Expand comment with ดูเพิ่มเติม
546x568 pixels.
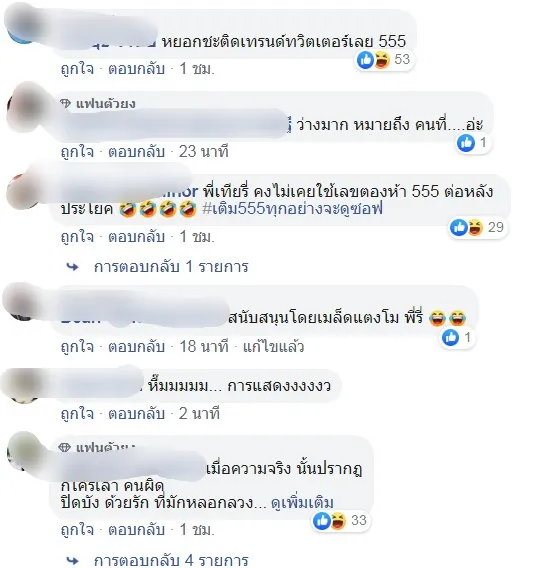click(x=302, y=503)
